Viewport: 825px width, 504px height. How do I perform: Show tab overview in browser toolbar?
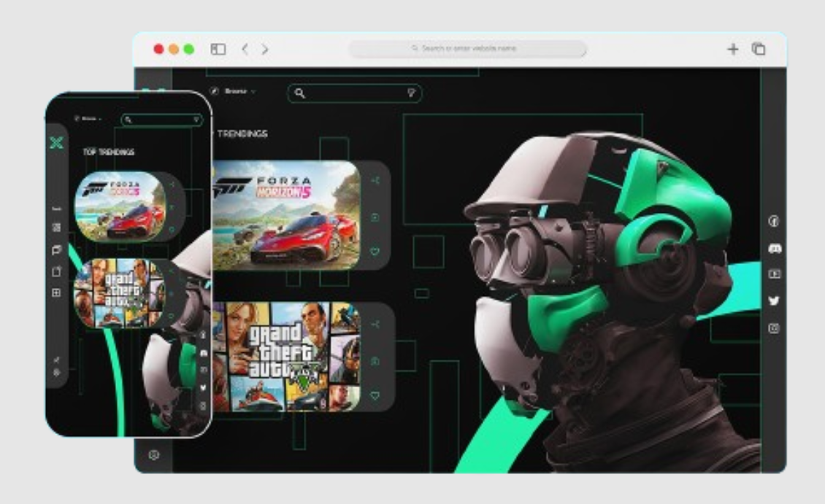click(x=759, y=49)
